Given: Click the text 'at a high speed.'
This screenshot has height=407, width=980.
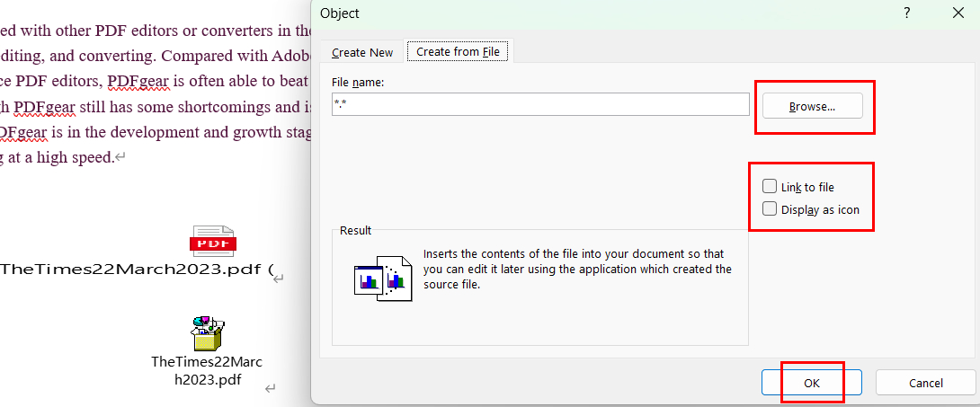Looking at the screenshot, I should click(60, 157).
